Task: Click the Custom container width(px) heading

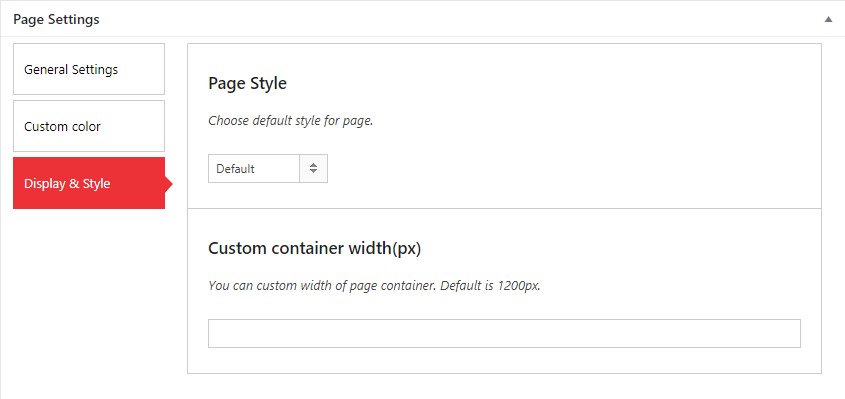Action: [314, 249]
